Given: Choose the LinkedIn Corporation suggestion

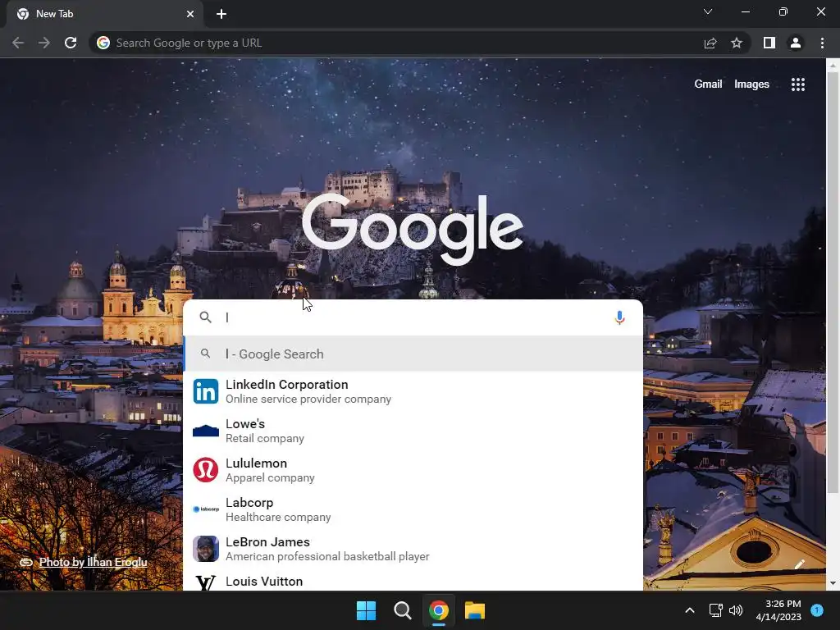Looking at the screenshot, I should click(413, 391).
